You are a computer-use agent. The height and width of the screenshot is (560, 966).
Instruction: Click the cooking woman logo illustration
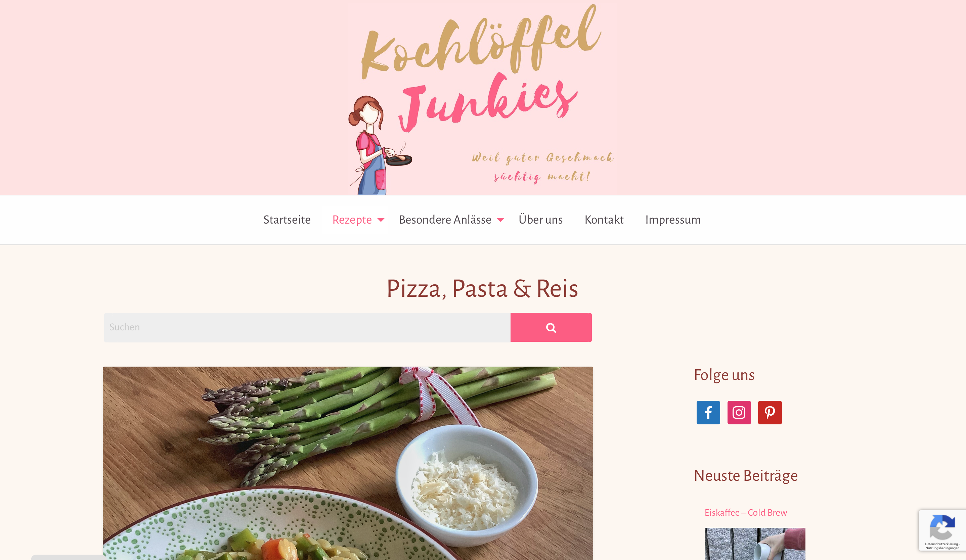380,145
